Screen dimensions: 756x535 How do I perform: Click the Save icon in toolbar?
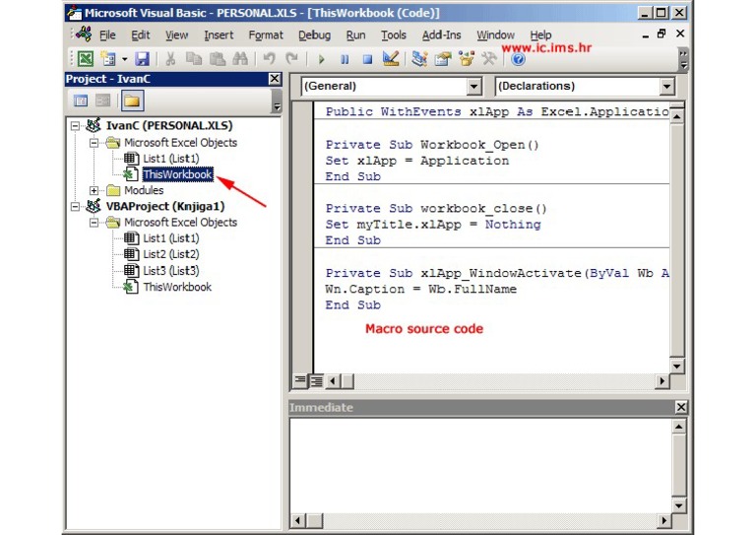(x=143, y=59)
